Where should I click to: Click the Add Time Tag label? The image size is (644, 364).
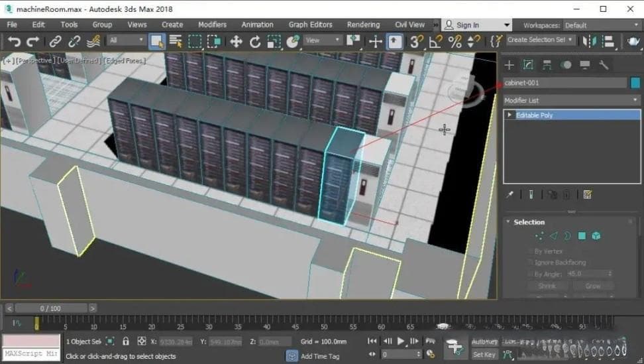320,356
